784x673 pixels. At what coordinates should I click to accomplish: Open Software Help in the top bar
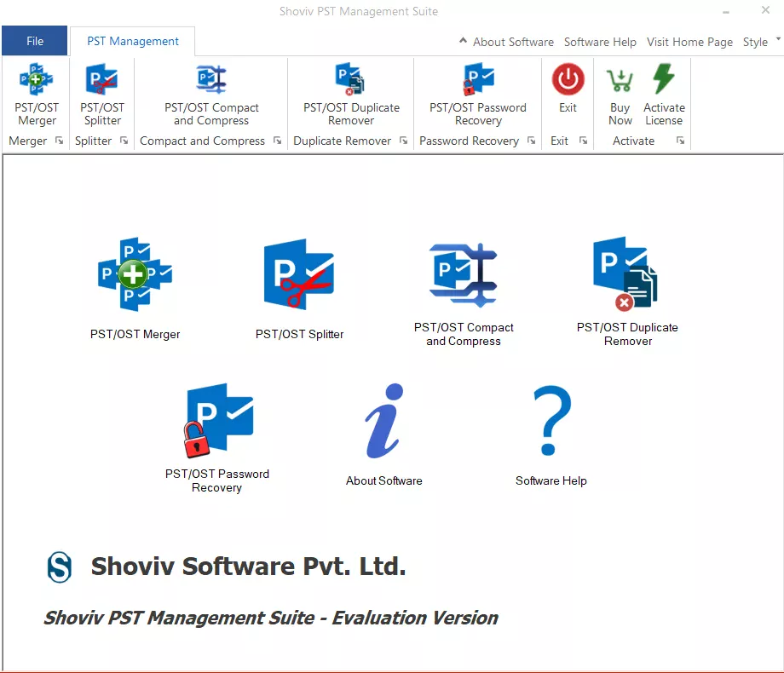pos(600,42)
